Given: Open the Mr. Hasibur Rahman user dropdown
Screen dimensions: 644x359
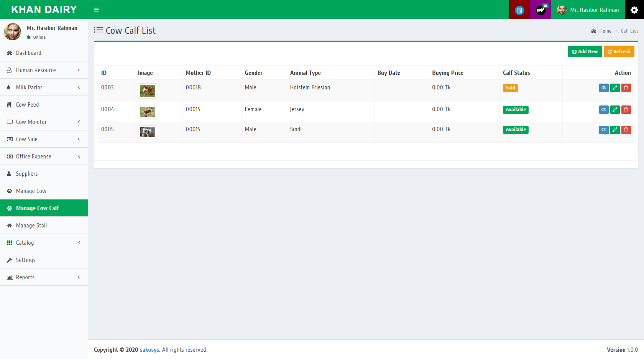Looking at the screenshot, I should coord(588,10).
